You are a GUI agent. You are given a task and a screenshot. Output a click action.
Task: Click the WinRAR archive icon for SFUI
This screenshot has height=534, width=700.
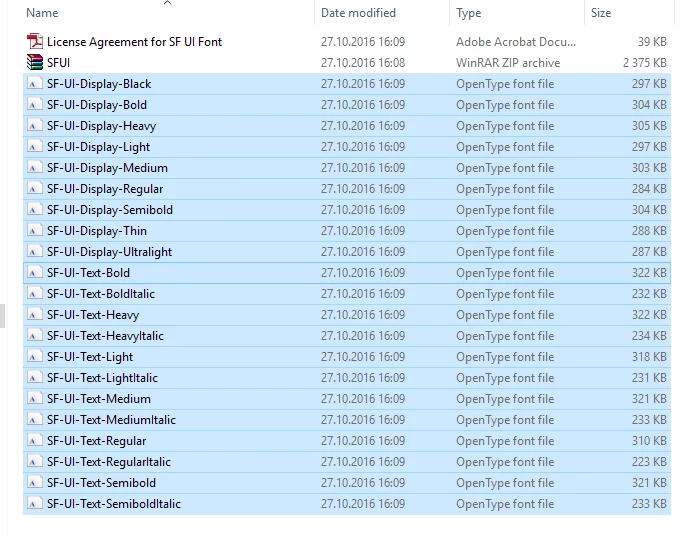coord(35,63)
